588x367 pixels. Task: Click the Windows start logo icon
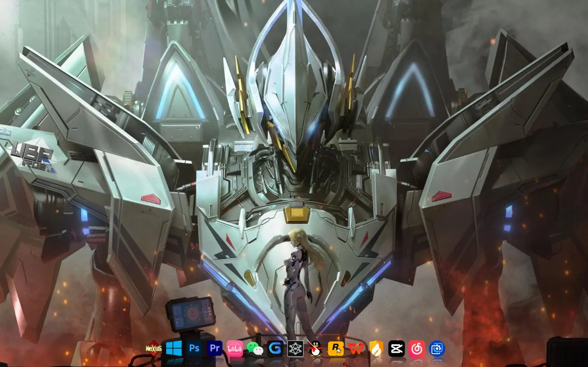click(174, 349)
